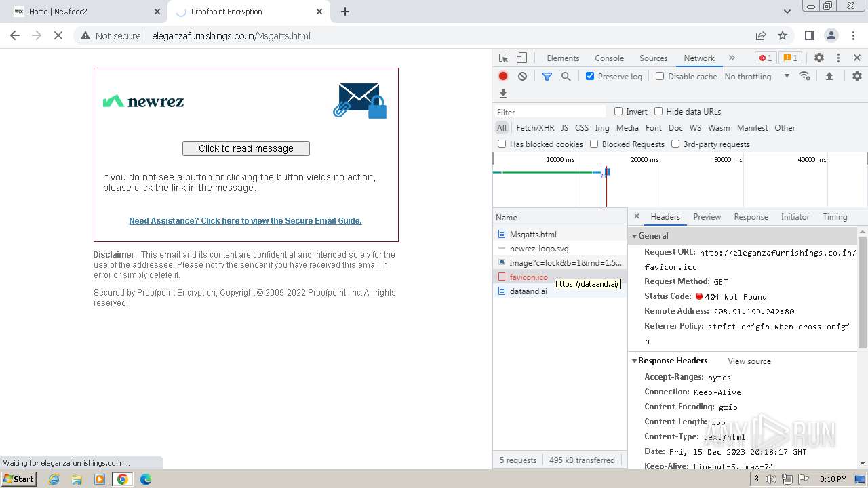
Task: Stop loading the page
Action: click(x=58, y=35)
